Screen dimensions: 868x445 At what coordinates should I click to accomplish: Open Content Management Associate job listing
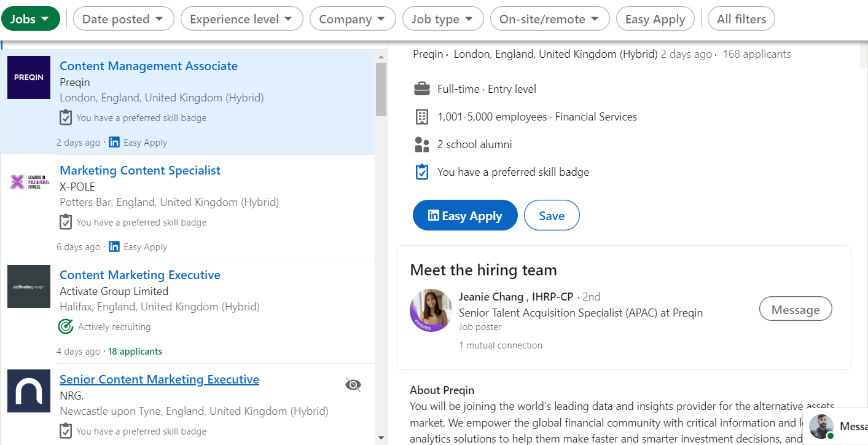(149, 66)
